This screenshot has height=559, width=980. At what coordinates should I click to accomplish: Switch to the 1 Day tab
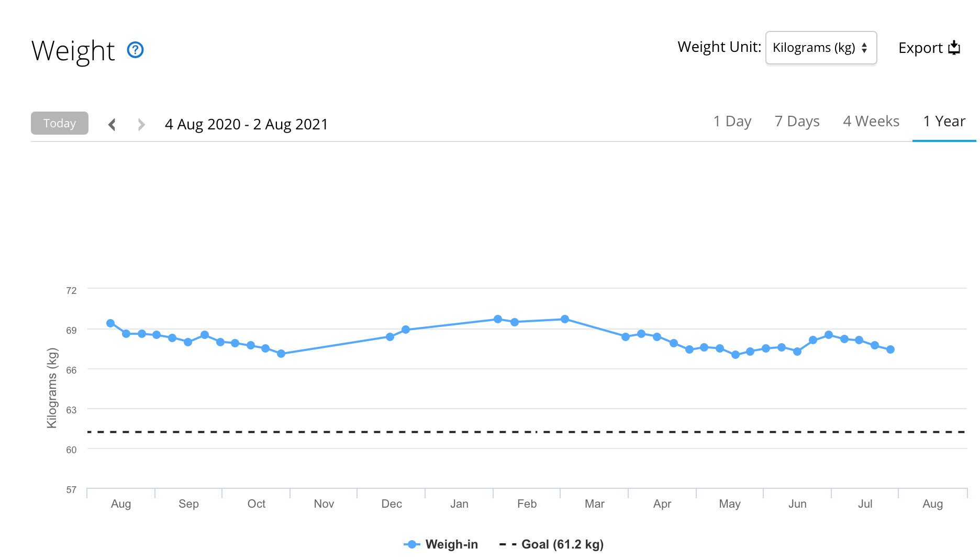(x=732, y=122)
